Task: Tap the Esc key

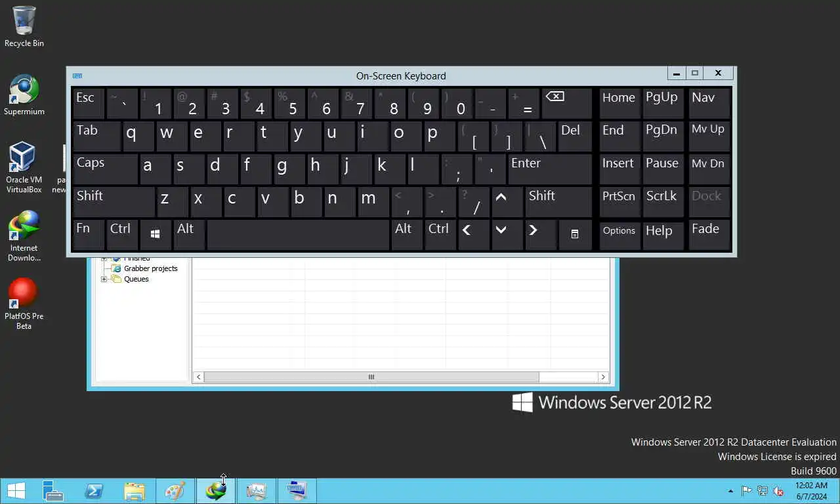Action: coord(89,104)
